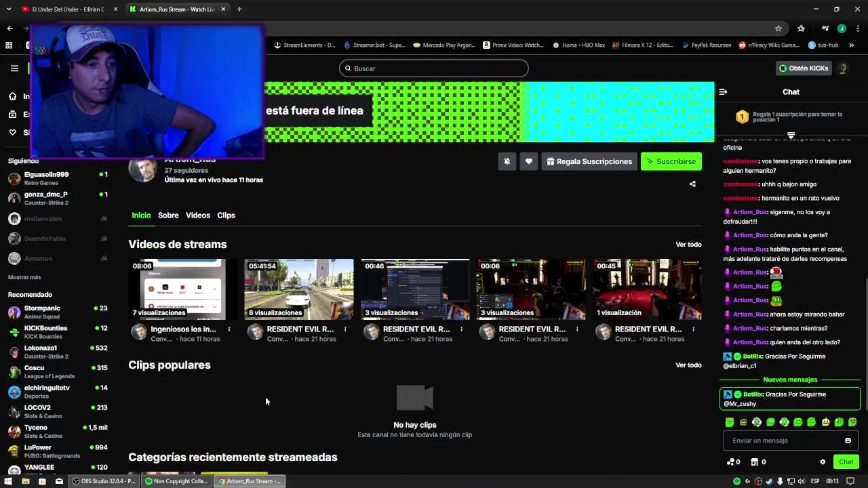Image resolution: width=868 pixels, height=488 pixels.
Task: Open recommended channel LuPower
Action: [58, 451]
